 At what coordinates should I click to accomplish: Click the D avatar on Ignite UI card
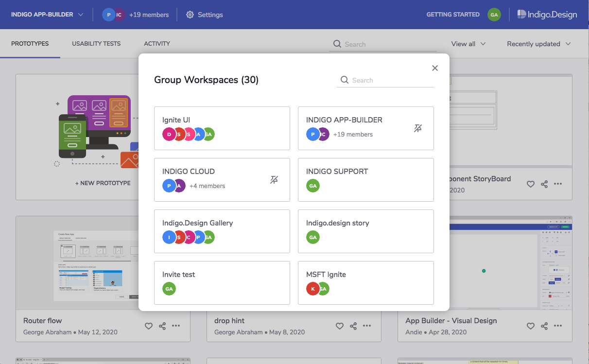coord(168,135)
